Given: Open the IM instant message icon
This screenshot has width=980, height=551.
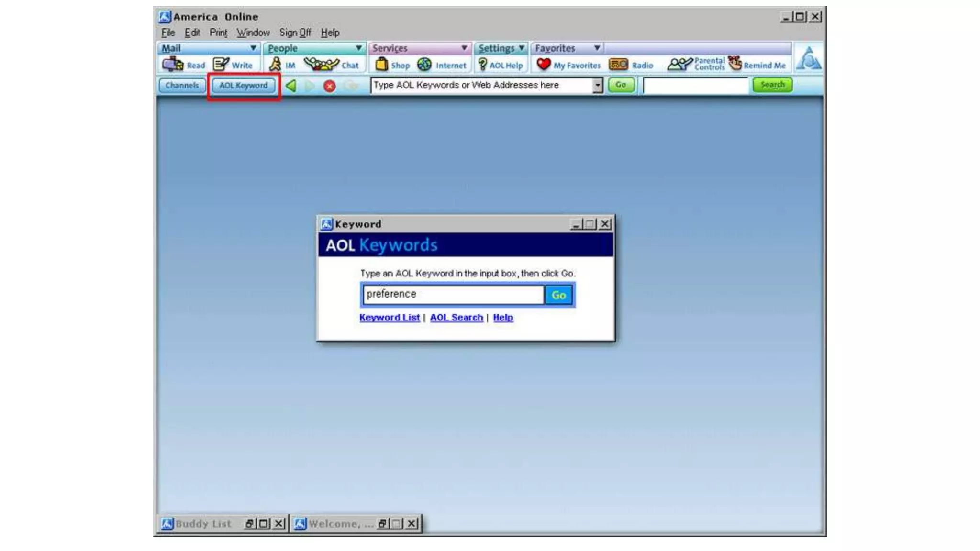Looking at the screenshot, I should (276, 64).
